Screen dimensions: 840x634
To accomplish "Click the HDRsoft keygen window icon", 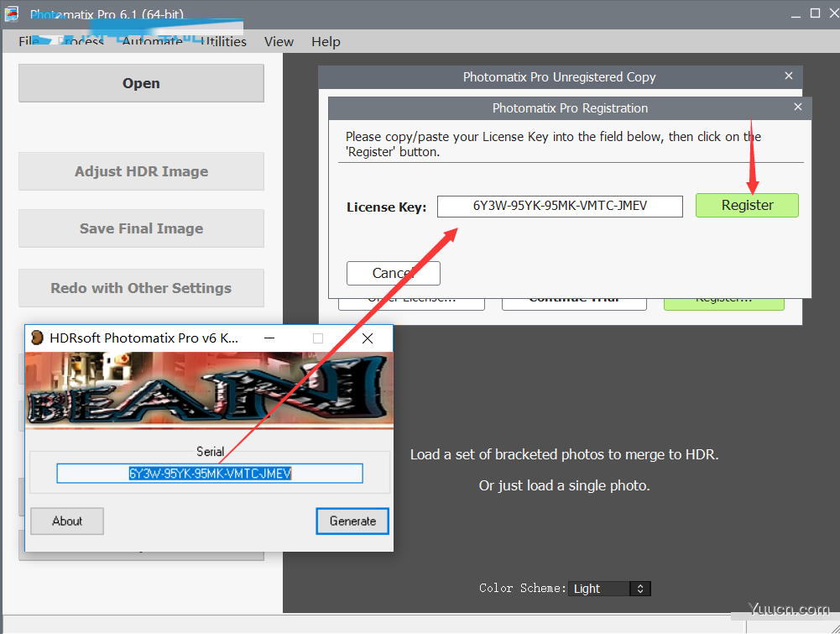I will coord(37,338).
